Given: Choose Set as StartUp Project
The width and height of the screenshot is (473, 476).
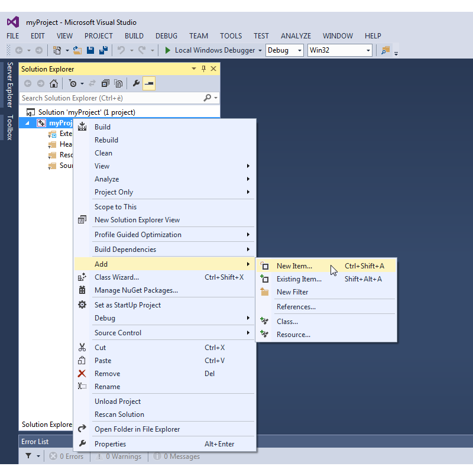Looking at the screenshot, I should pos(165,305).
